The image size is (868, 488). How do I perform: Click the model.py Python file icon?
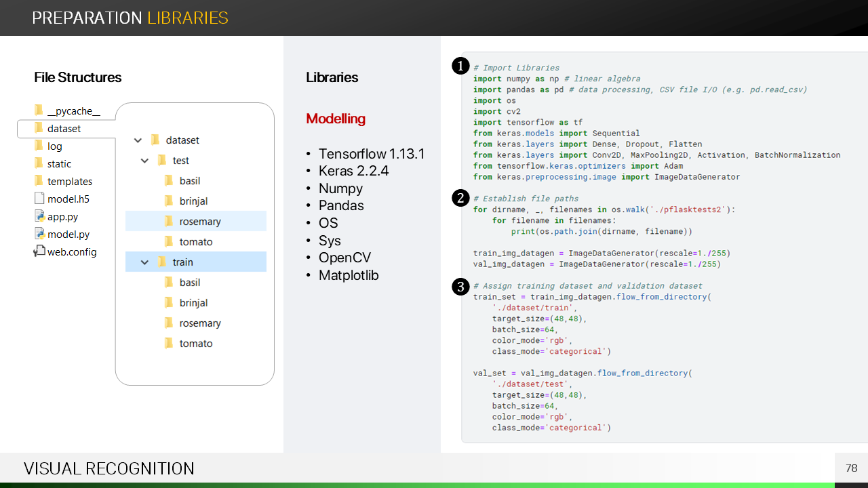coord(39,234)
